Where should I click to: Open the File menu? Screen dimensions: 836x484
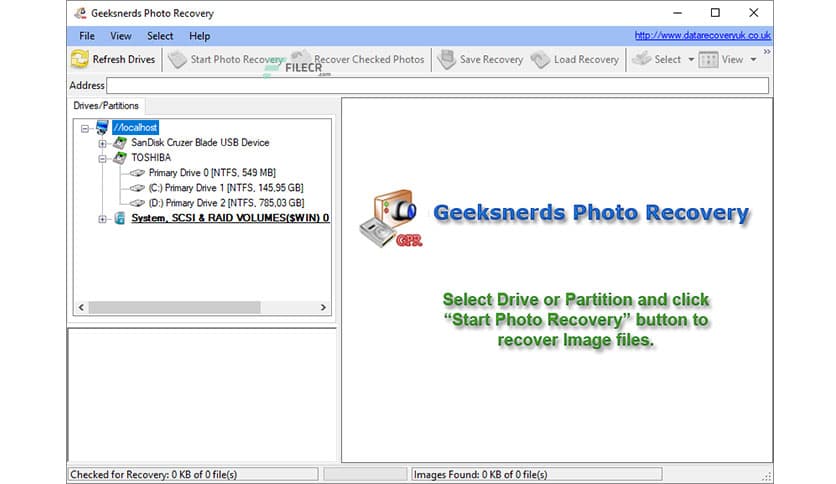[87, 36]
